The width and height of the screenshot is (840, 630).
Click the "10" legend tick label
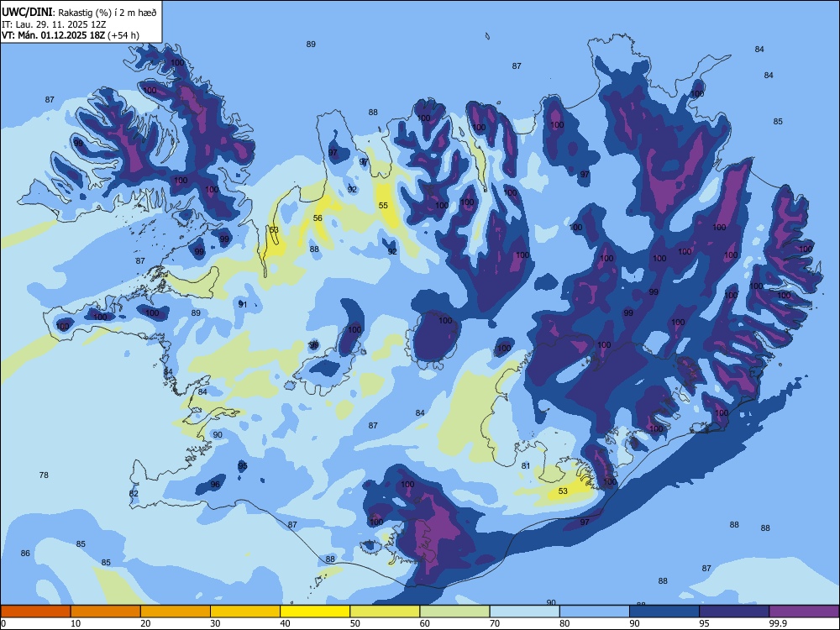pos(76,623)
